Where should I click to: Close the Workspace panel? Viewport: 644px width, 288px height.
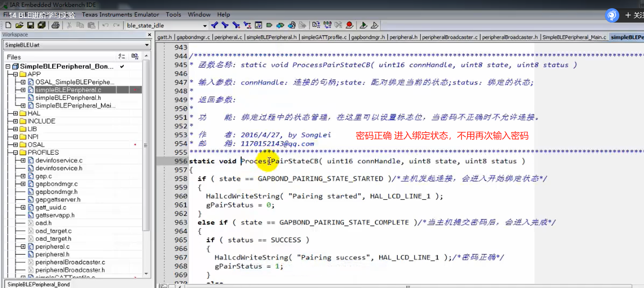pos(150,35)
